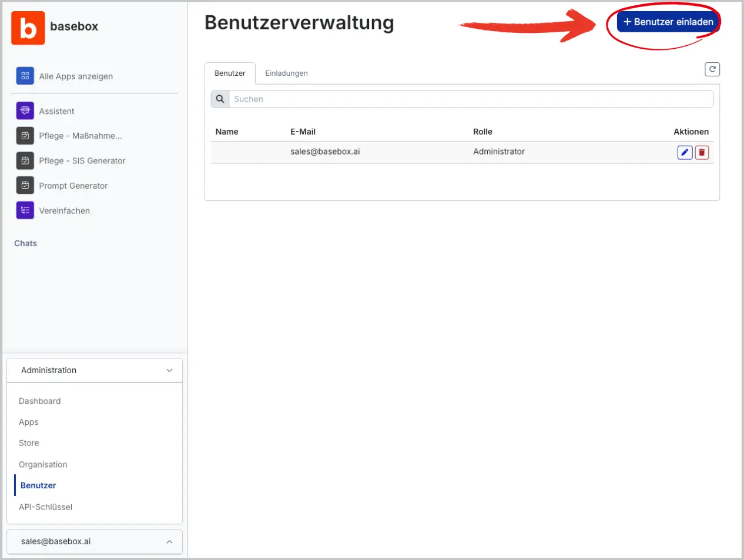Switch to the Einladungen tab
This screenshot has height=560, width=744.
[x=286, y=73]
